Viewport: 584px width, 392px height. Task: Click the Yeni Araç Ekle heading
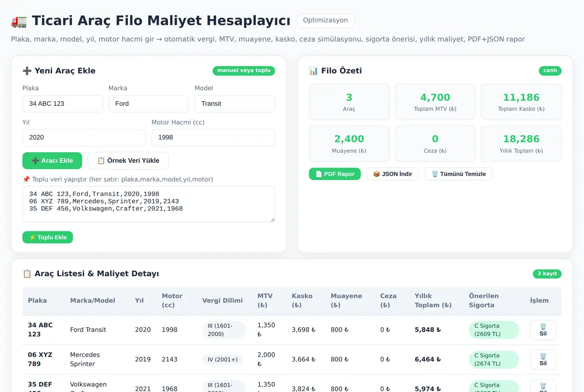(59, 71)
